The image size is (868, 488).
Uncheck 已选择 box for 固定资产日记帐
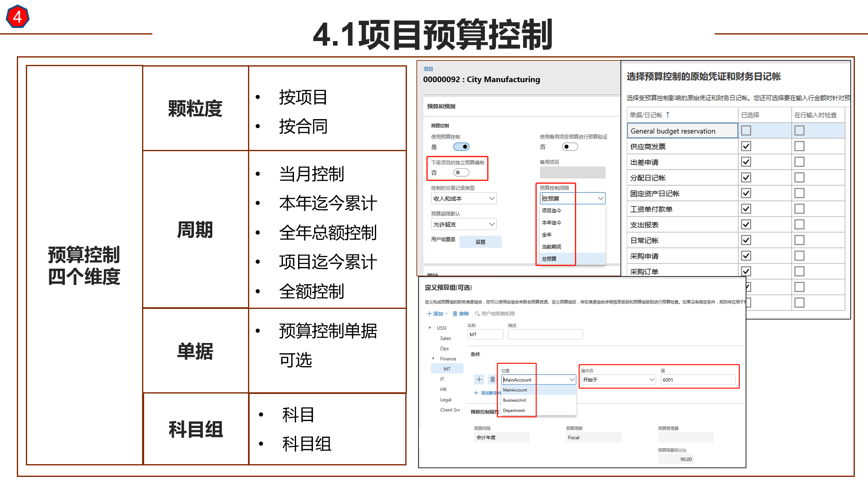click(x=746, y=193)
